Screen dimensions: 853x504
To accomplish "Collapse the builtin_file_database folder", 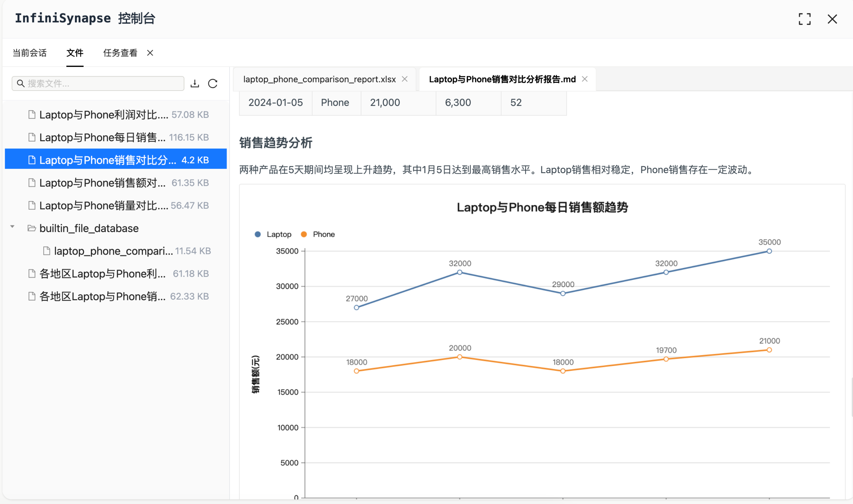I will (13, 226).
